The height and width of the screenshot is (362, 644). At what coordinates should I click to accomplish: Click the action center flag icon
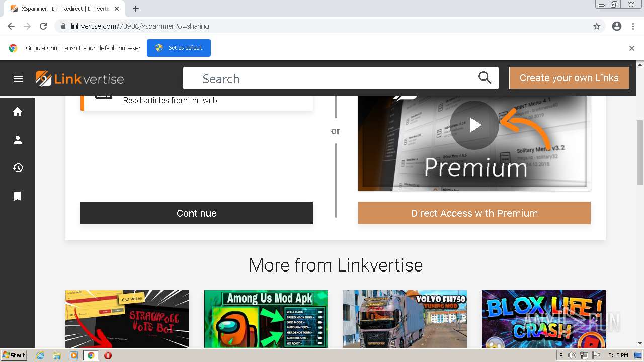(x=596, y=355)
